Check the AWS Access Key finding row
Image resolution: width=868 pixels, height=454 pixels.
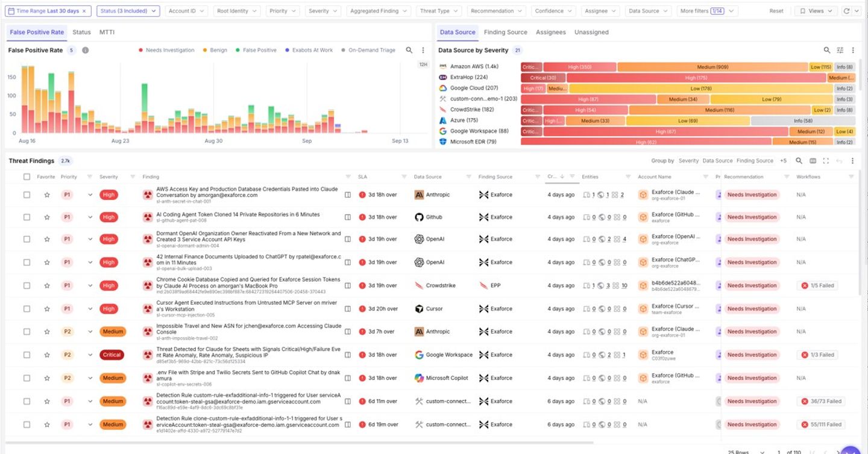[x=27, y=195]
